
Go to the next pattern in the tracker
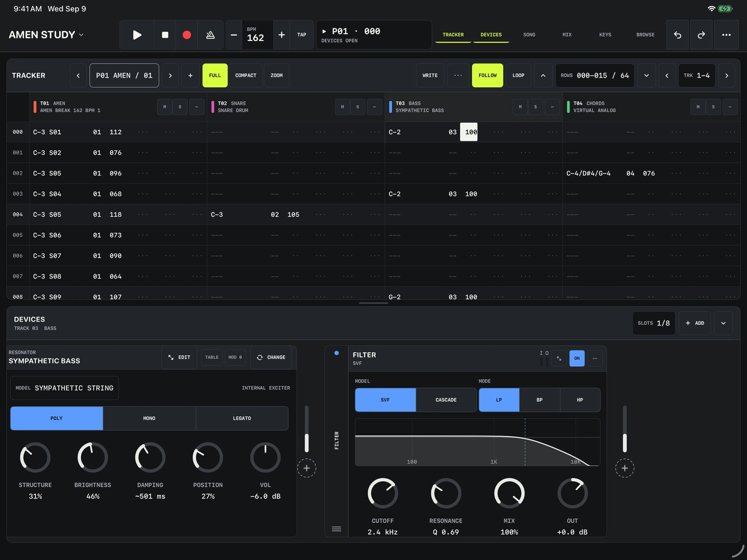(170, 76)
